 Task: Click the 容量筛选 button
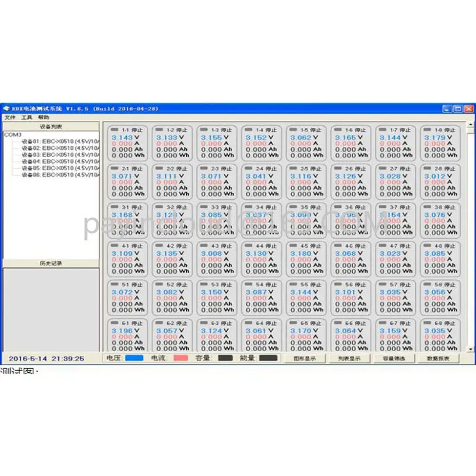coord(394,359)
